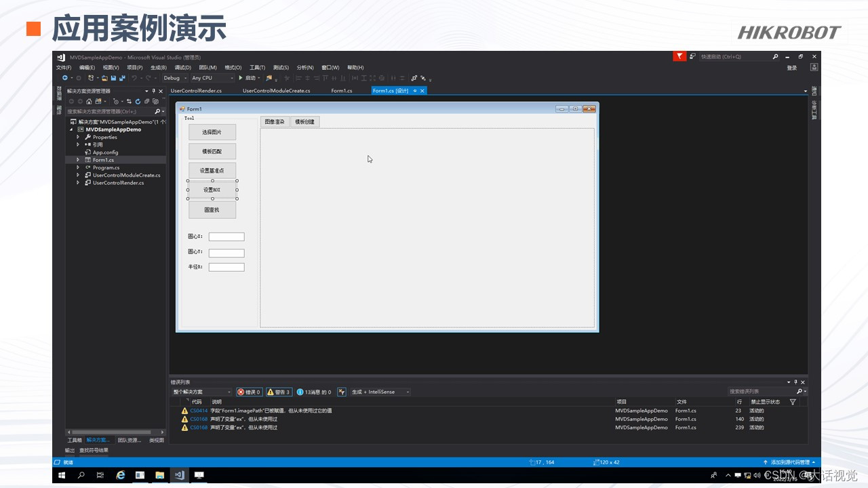Select the 模板创建 tab in Form1 designer
Viewport: 868px width, 488px height.
tap(304, 122)
